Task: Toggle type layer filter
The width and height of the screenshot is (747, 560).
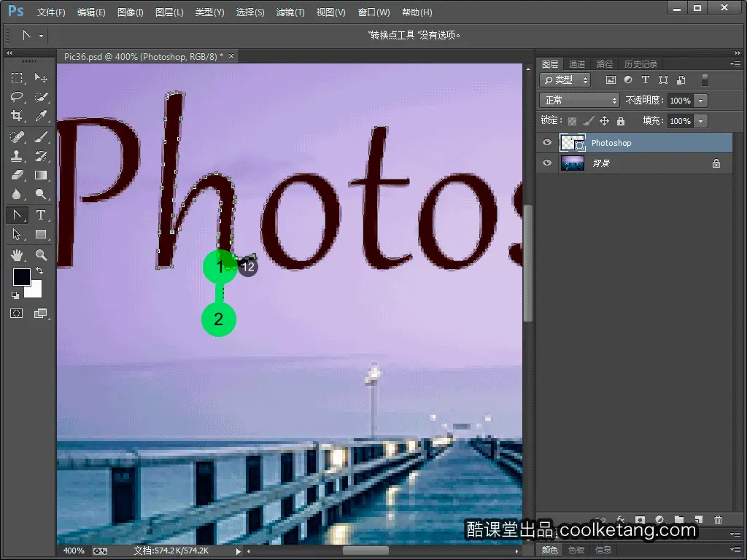Action: pos(645,80)
